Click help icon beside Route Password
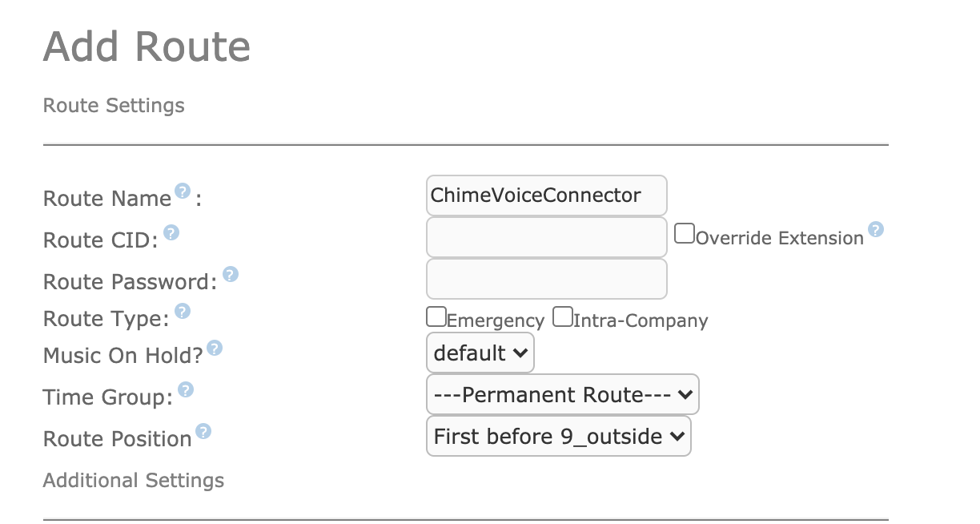 tap(231, 275)
